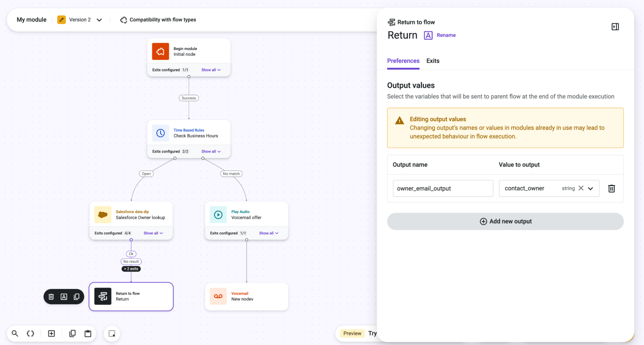Click the No match exit label

point(231,174)
